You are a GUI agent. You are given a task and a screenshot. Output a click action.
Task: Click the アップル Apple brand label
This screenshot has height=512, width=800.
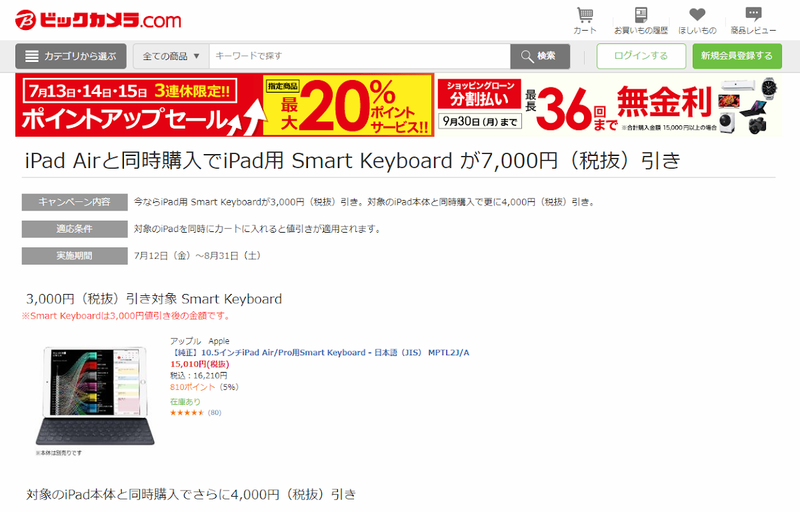click(199, 341)
